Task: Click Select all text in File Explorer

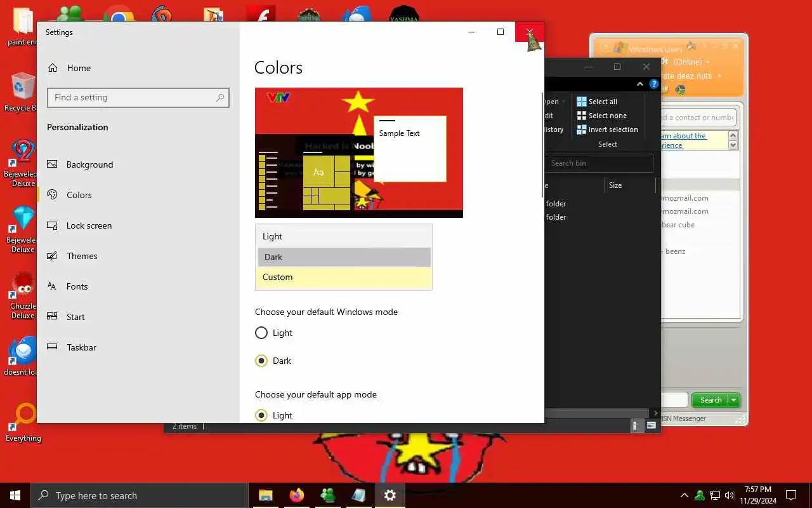Action: (603, 102)
